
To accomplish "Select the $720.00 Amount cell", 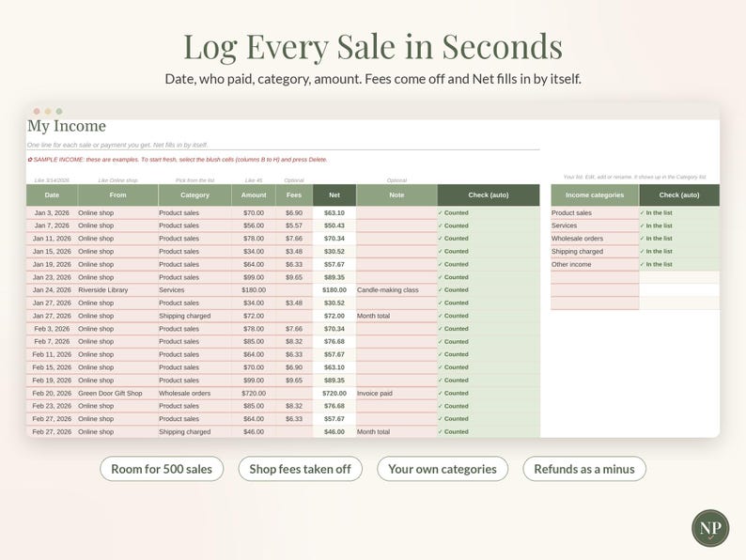I will 254,393.
